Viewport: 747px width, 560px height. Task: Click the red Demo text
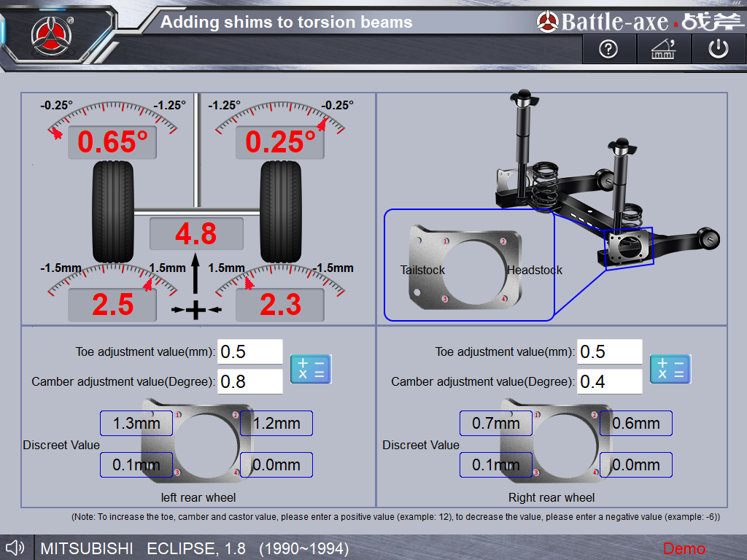684,548
